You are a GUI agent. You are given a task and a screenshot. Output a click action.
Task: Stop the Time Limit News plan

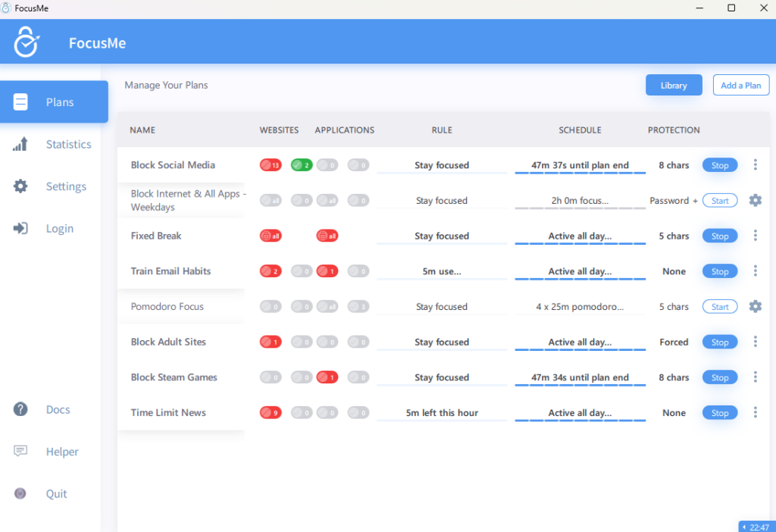click(x=720, y=413)
